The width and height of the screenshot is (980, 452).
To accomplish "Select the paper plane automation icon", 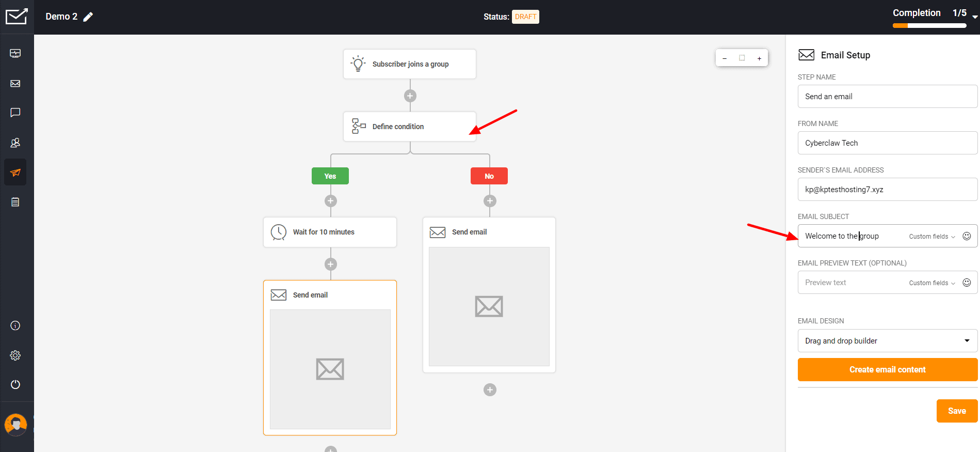I will pyautogui.click(x=15, y=173).
